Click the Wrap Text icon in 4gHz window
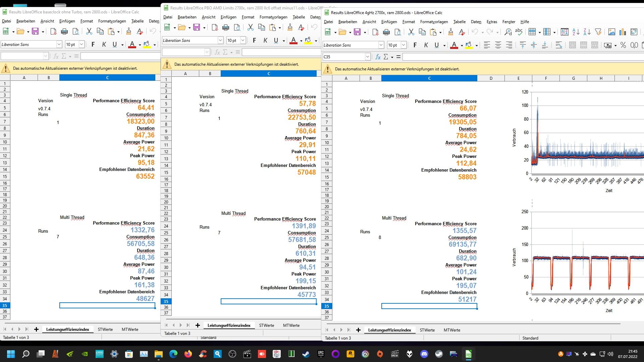 (x=558, y=45)
